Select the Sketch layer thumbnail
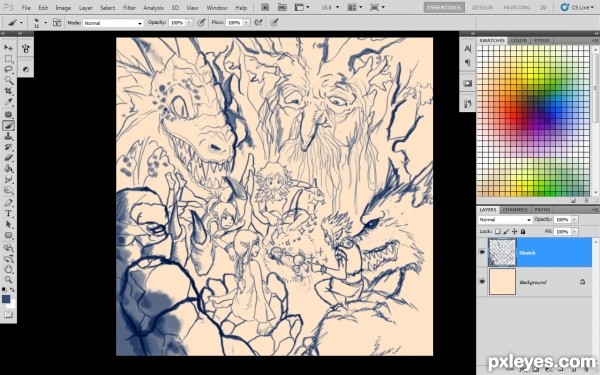 (x=502, y=252)
